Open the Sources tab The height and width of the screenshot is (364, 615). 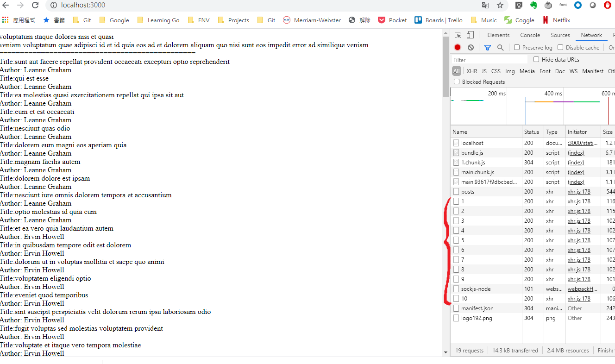point(560,35)
